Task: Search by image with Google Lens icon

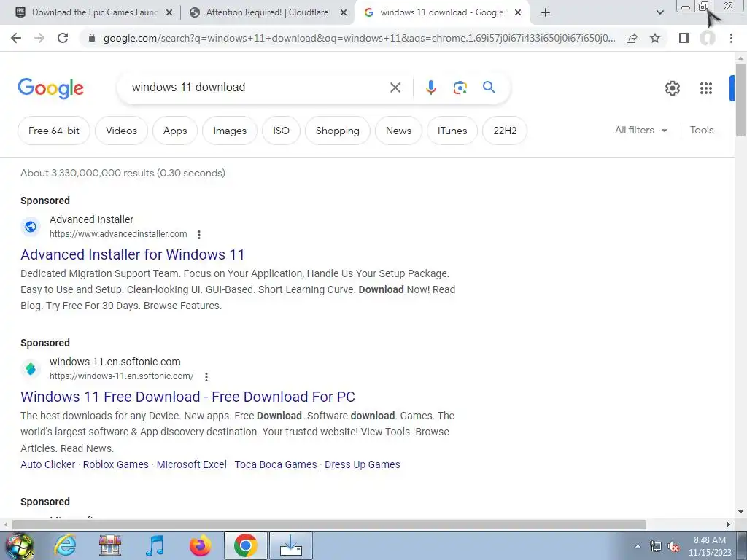Action: pyautogui.click(x=460, y=87)
